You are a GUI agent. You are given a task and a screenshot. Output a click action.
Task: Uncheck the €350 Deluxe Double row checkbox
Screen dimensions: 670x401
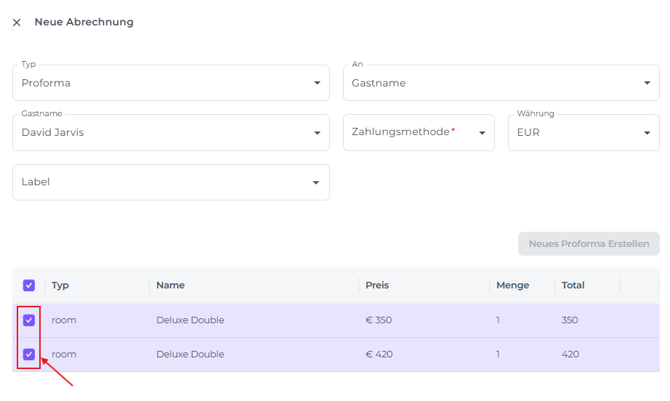click(x=29, y=320)
